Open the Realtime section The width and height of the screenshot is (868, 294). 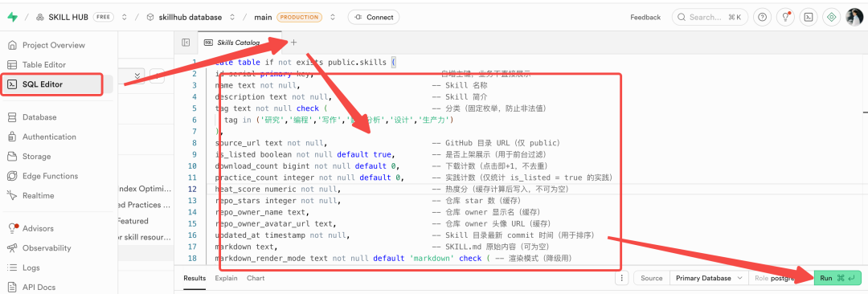point(39,195)
